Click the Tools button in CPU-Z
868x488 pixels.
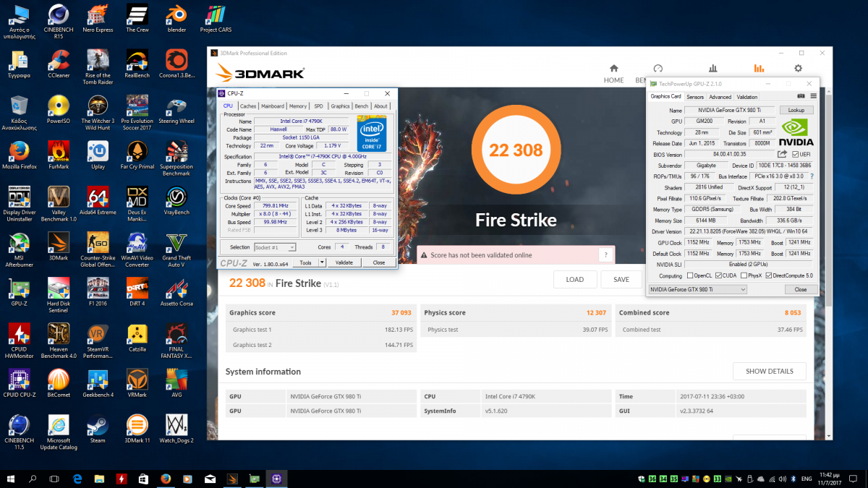click(x=306, y=262)
